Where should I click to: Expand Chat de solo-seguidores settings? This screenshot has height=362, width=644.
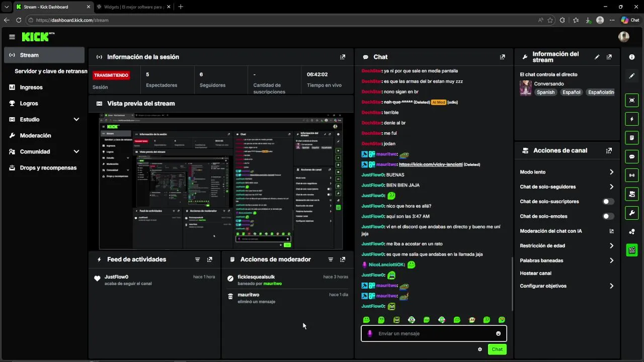[x=611, y=187]
